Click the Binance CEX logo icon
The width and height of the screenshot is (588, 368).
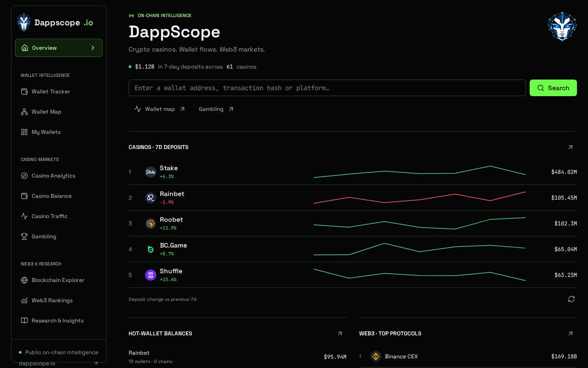(376, 356)
